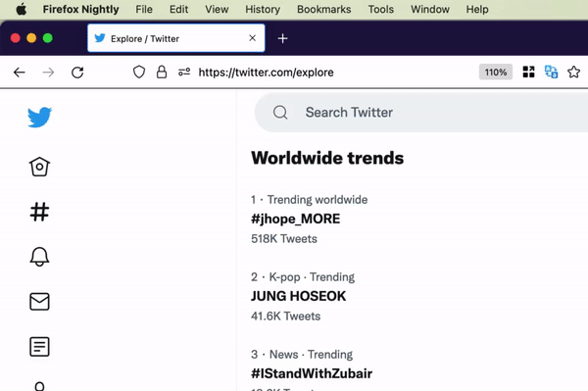The width and height of the screenshot is (588, 391).
Task: Open the View menu
Action: tap(217, 9)
